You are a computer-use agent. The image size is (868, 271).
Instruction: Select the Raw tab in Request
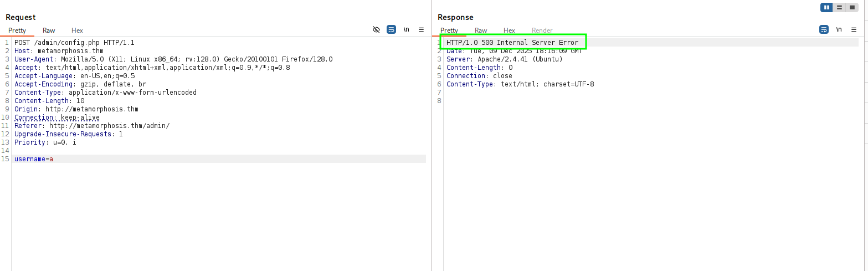coord(49,30)
